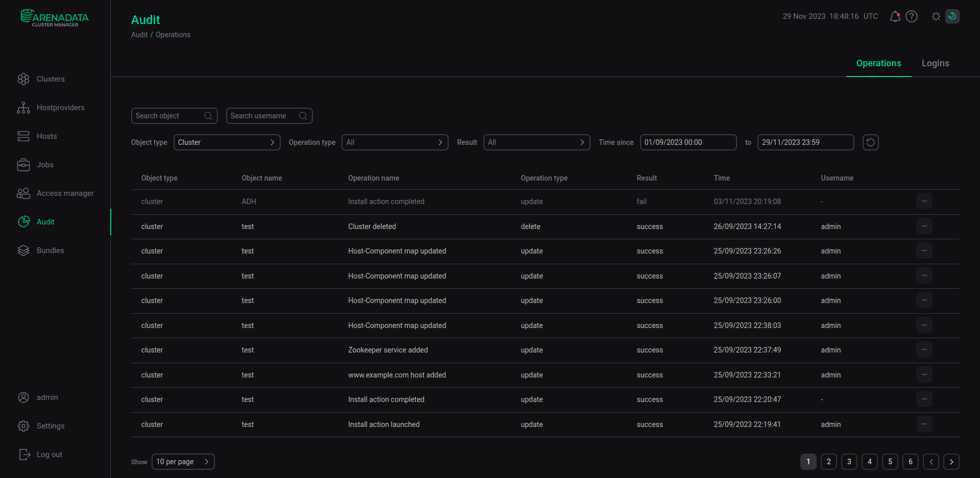The width and height of the screenshot is (980, 478).
Task: Open row menu for 22:20:47 install completed
Action: [x=924, y=399]
